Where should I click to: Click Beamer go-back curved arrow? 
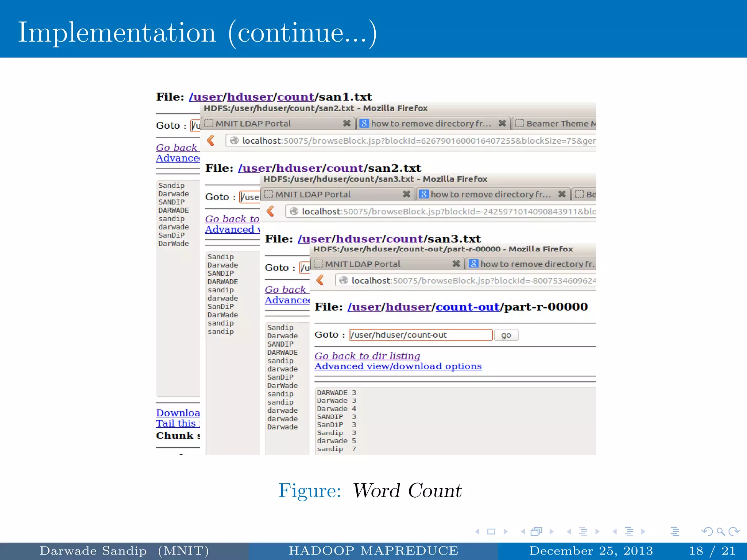707,532
